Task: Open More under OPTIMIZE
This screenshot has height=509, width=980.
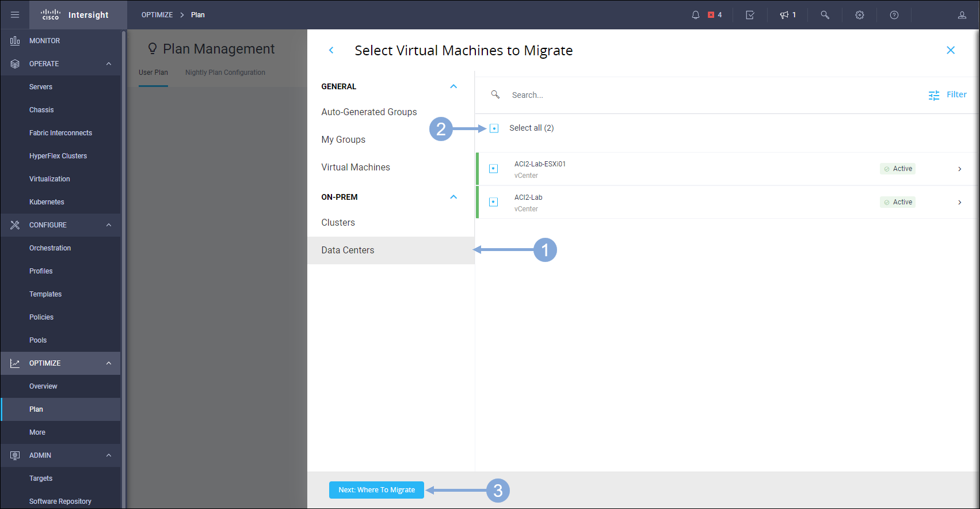Action: (x=37, y=432)
